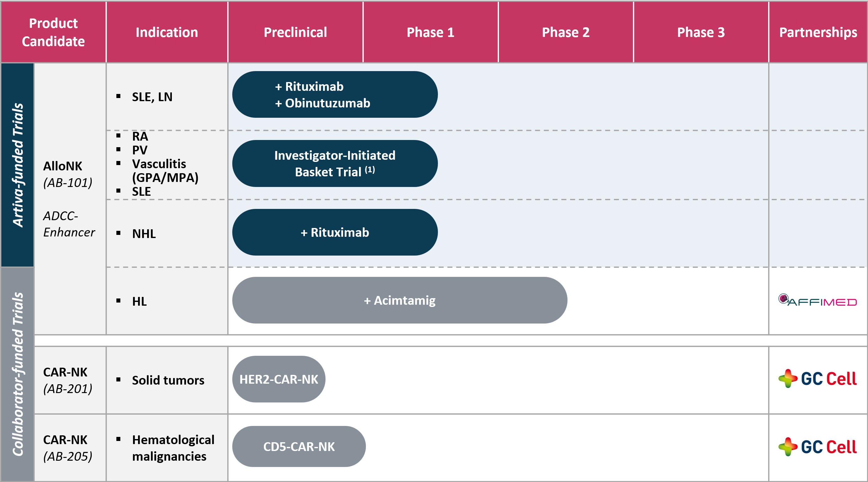
Task: Click the Acimtamig progress bar
Action: coord(399,300)
